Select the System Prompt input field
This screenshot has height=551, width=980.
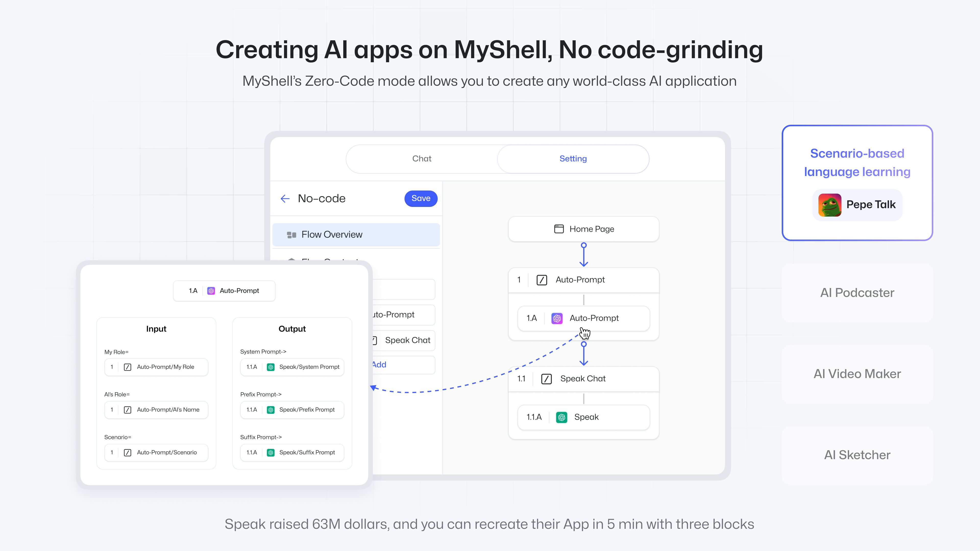point(293,367)
